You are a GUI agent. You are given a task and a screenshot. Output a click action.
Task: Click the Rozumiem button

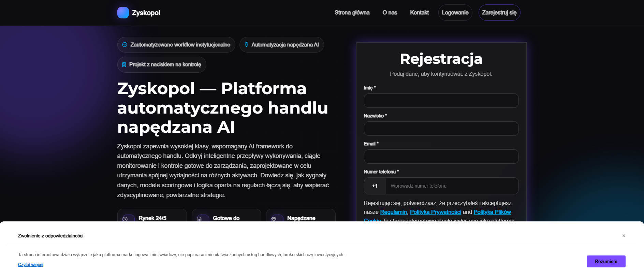(x=606, y=261)
